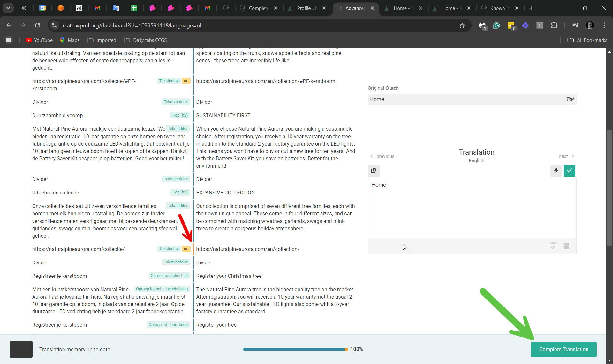
Task: Reload the page with the refresh icon
Action: [x=37, y=25]
